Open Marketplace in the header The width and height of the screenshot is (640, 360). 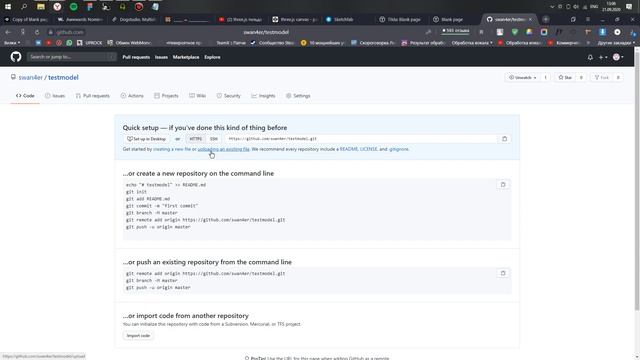186,57
